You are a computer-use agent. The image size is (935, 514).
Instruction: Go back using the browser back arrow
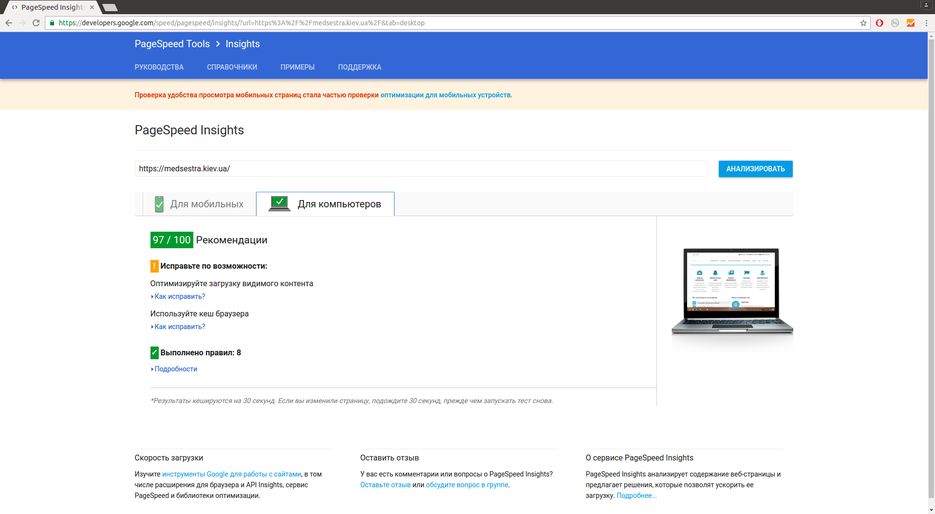[x=8, y=23]
